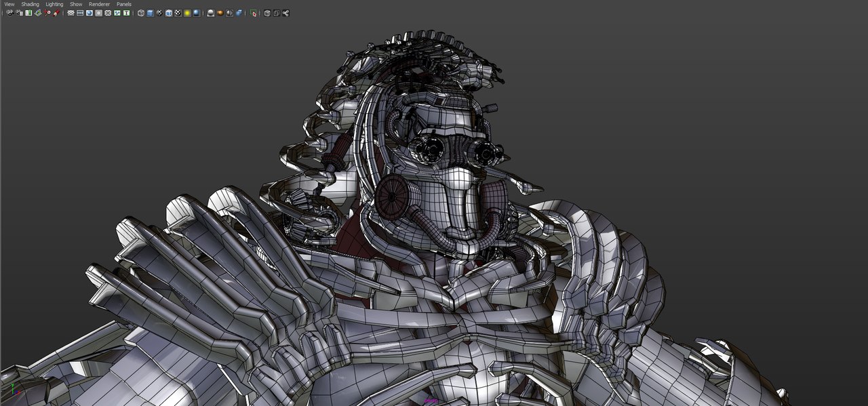The width and height of the screenshot is (868, 406).
Task: Click the Image Plane icon
Action: pyautogui.click(x=38, y=13)
